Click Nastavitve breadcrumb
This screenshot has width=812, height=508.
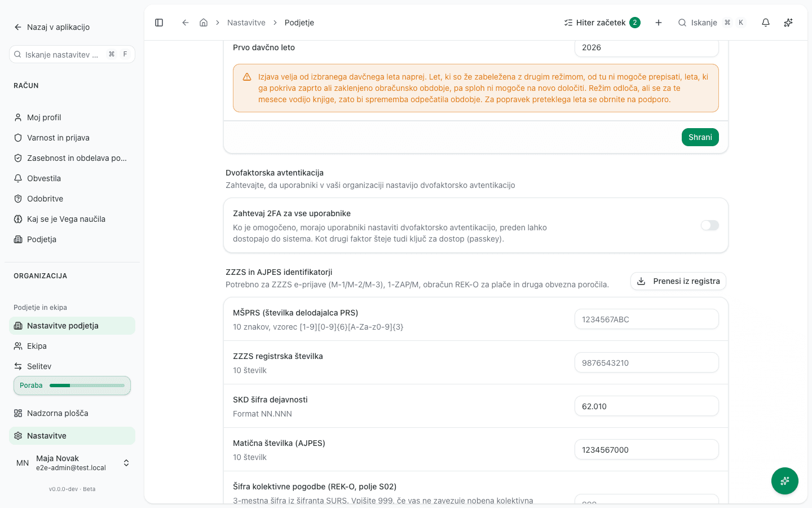click(246, 23)
